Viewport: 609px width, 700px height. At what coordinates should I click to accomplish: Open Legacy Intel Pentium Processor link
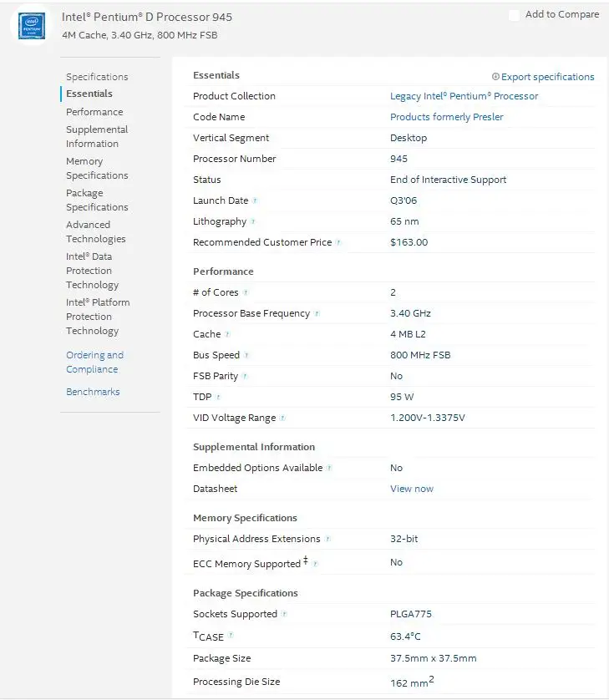(464, 96)
